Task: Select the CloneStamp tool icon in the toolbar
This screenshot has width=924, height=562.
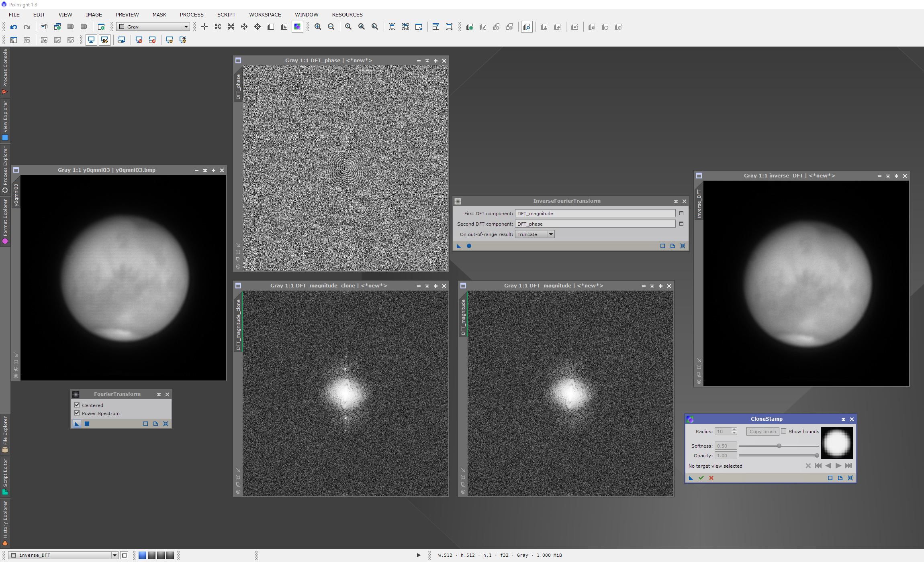Action: (x=297, y=27)
